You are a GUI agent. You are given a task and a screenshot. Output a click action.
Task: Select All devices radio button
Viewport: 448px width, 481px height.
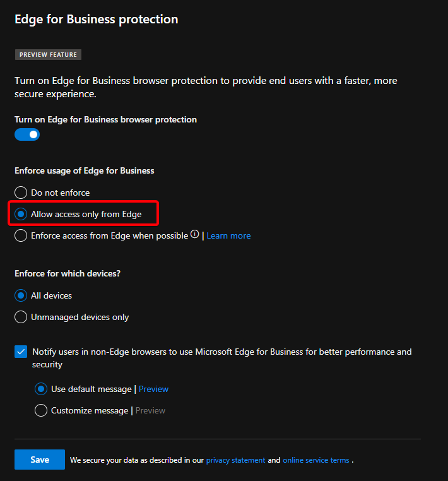21,295
